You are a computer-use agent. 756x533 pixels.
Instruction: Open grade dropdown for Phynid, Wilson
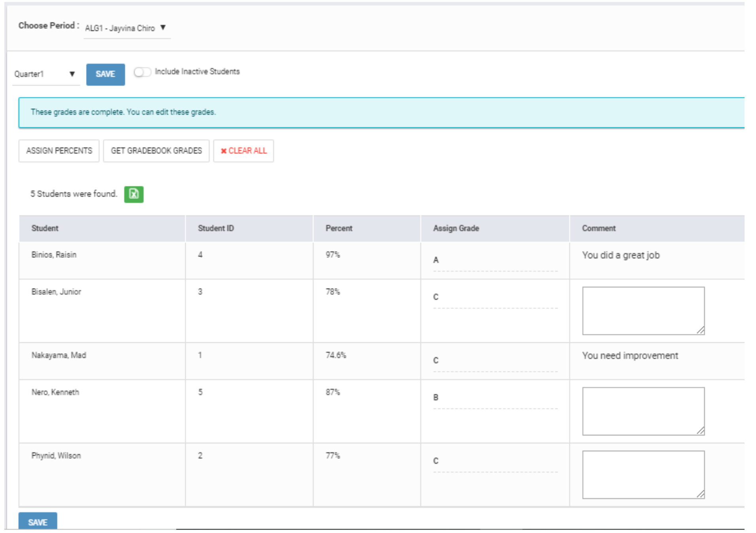coord(495,461)
